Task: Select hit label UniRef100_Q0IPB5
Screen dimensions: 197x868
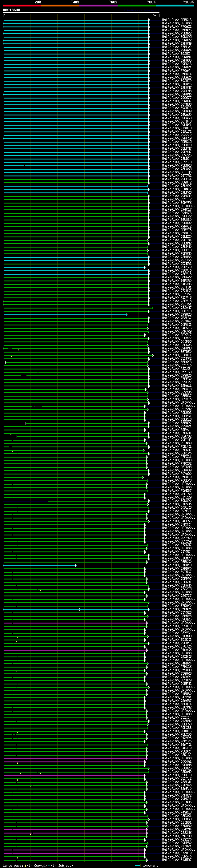Action: coord(176,342)
